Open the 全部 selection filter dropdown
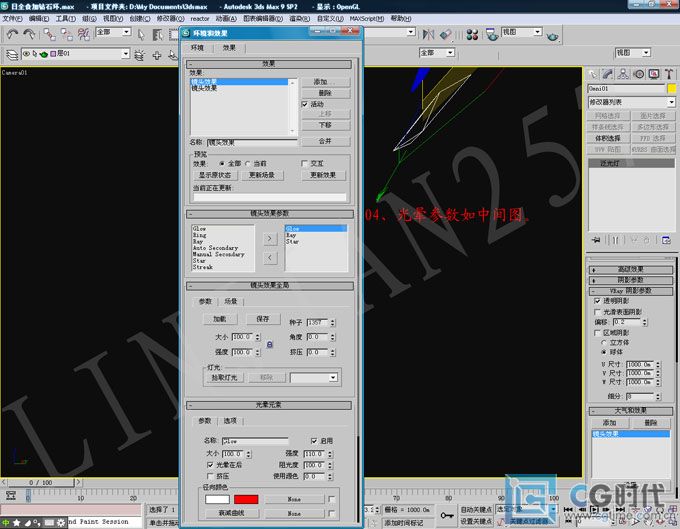680x529 pixels. (x=126, y=32)
